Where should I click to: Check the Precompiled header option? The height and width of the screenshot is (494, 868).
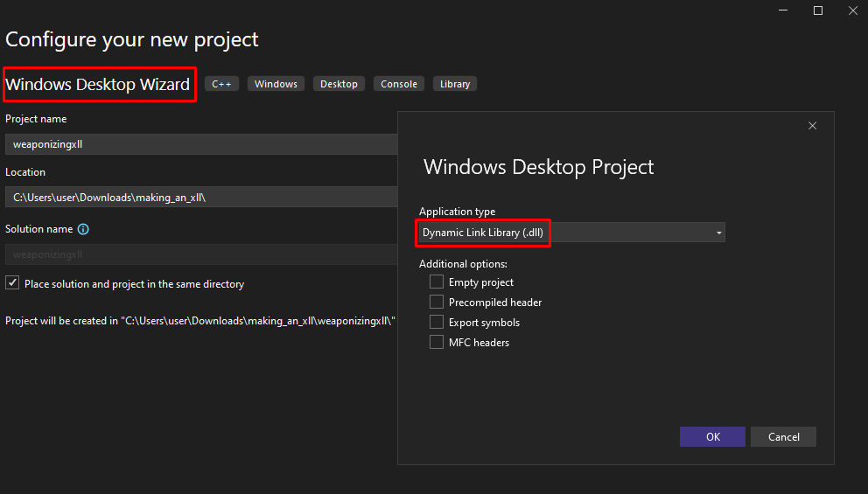[437, 302]
